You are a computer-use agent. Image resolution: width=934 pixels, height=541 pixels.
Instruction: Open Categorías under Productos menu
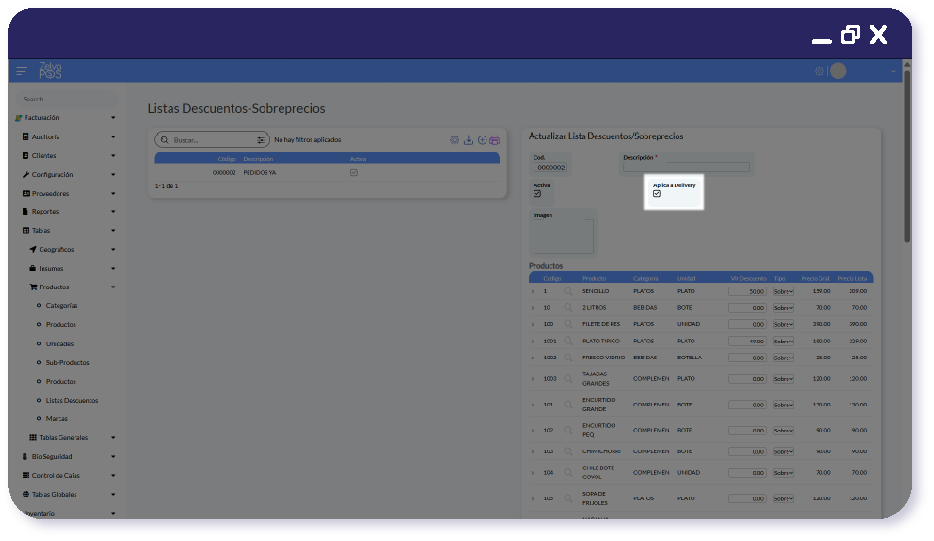(x=61, y=306)
